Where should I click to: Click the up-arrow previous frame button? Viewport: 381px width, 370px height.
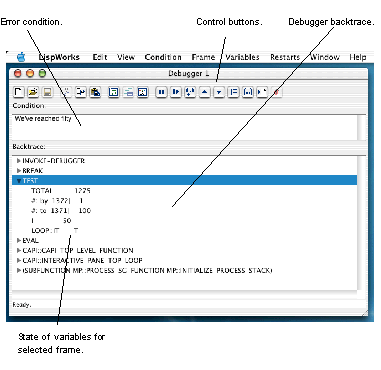coord(205,92)
